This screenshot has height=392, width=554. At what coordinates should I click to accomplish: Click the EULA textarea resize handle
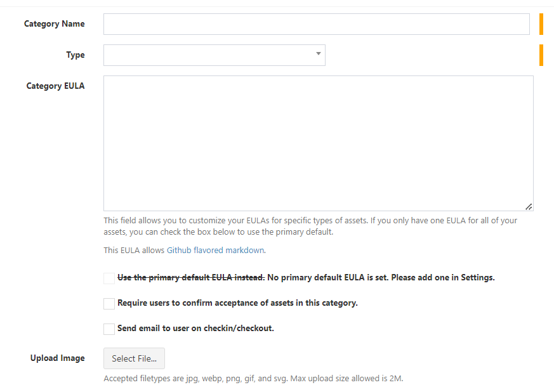[529, 206]
